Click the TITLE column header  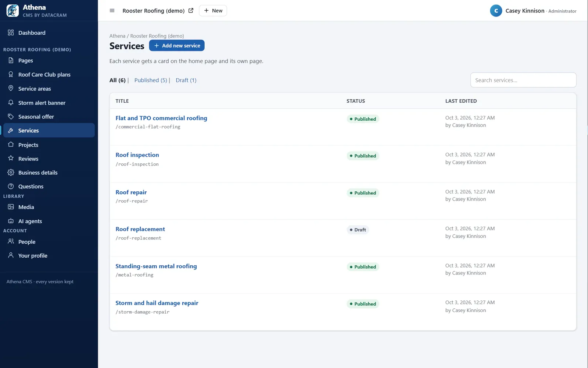(x=122, y=101)
